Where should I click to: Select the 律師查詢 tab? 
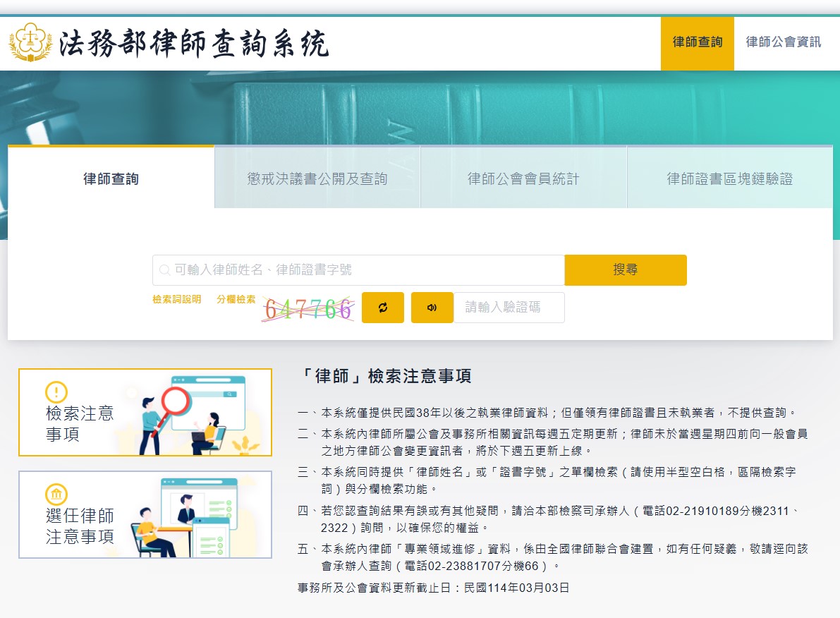[x=111, y=178]
